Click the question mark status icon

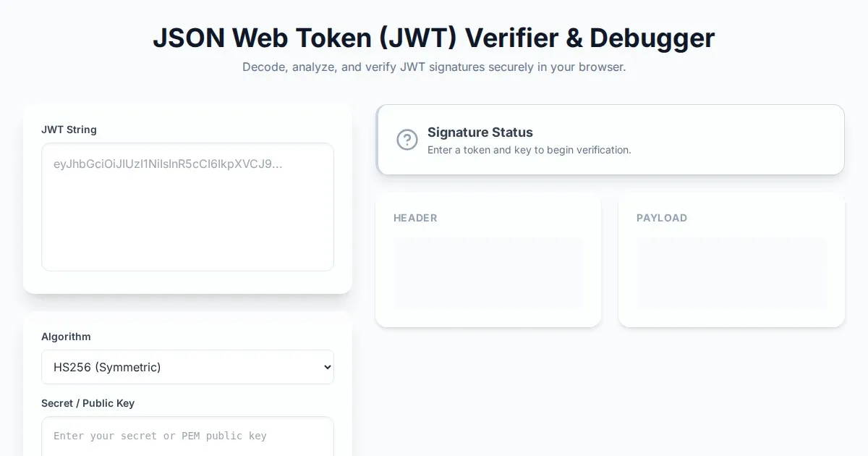[x=407, y=140]
